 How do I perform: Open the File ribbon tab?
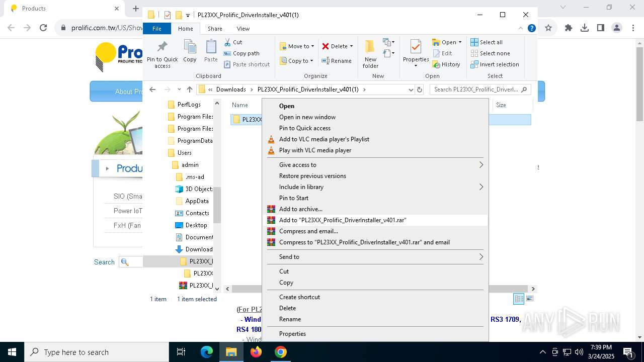point(157,29)
